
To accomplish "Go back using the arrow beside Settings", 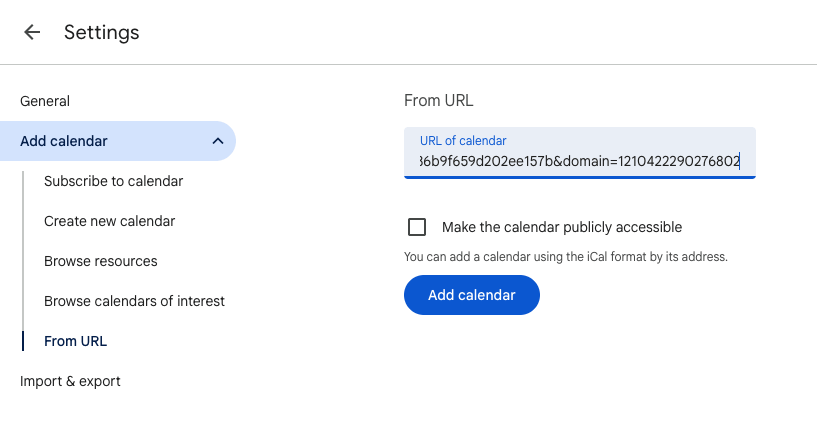I will [32, 32].
